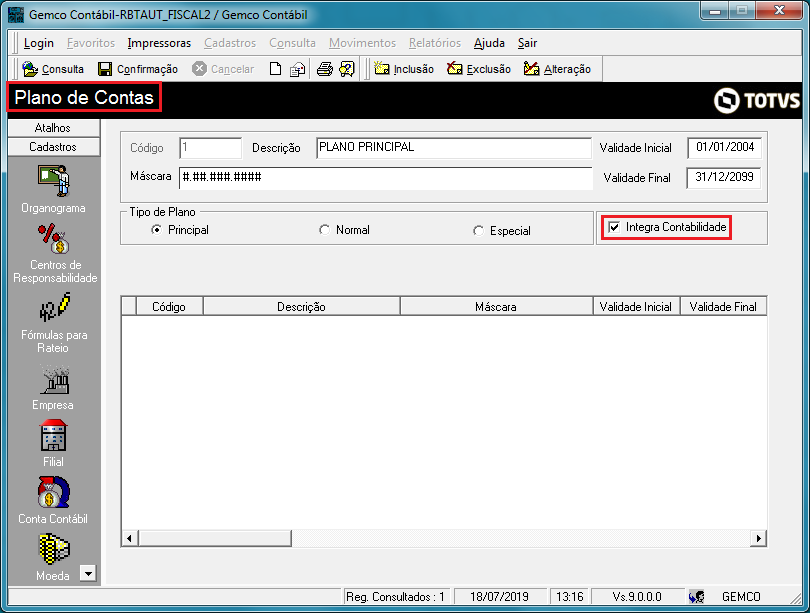Image resolution: width=810 pixels, height=613 pixels.
Task: Click the grid's Descrição column header
Action: (x=302, y=307)
